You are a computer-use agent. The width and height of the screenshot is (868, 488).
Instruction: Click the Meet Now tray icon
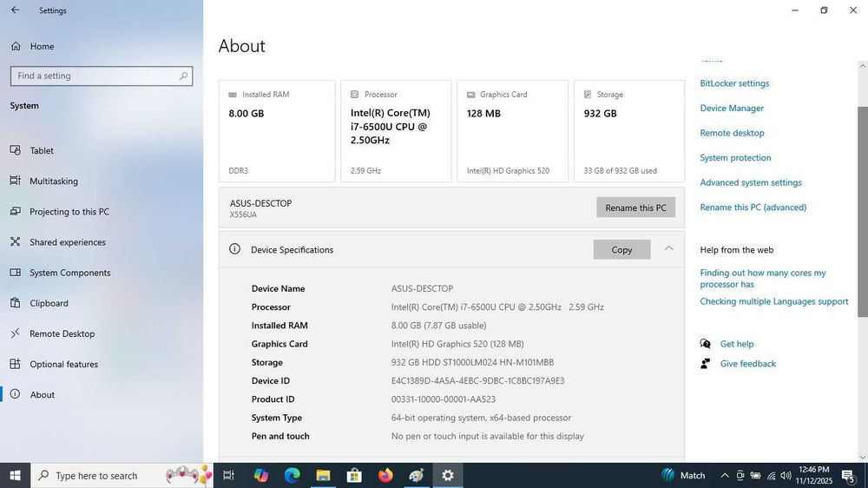[x=740, y=475]
